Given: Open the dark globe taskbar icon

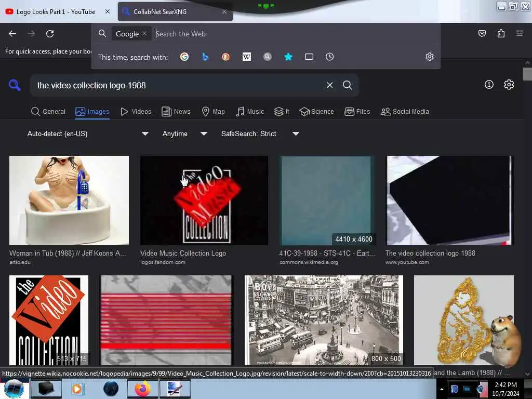Looking at the screenshot, I should 111,389.
